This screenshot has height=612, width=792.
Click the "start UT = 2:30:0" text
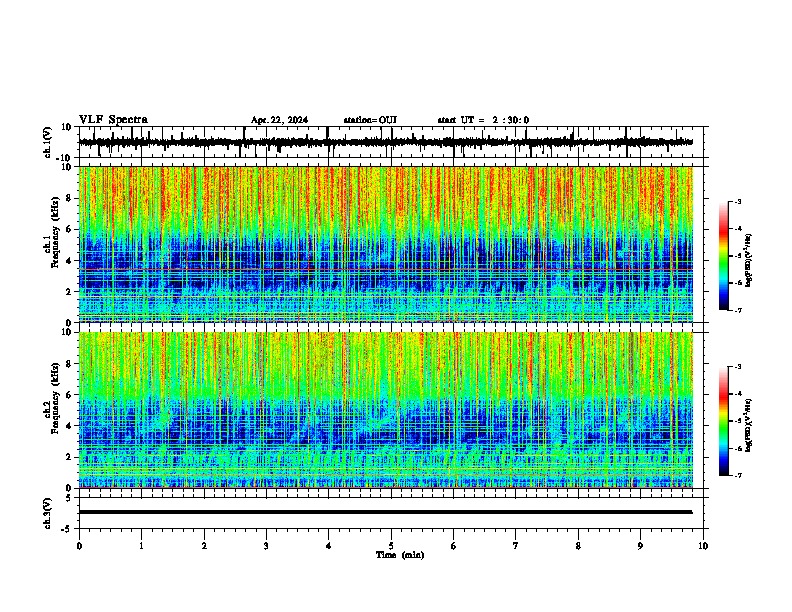tap(483, 120)
